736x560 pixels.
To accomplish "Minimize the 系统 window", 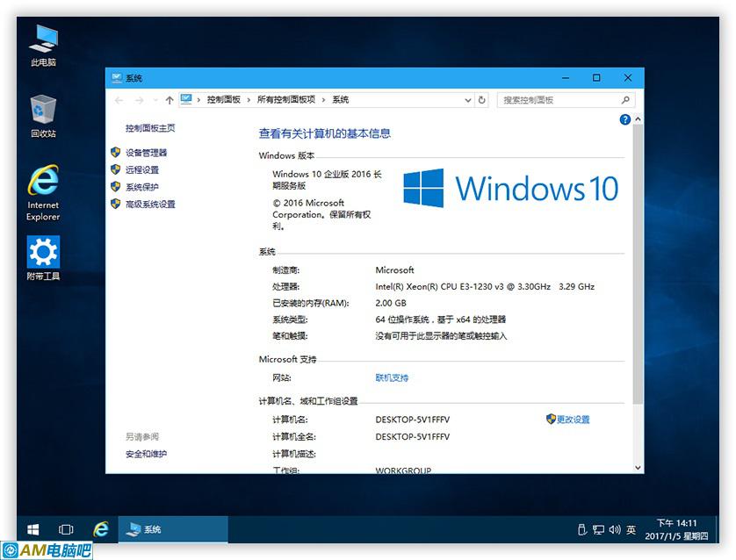I will (566, 78).
